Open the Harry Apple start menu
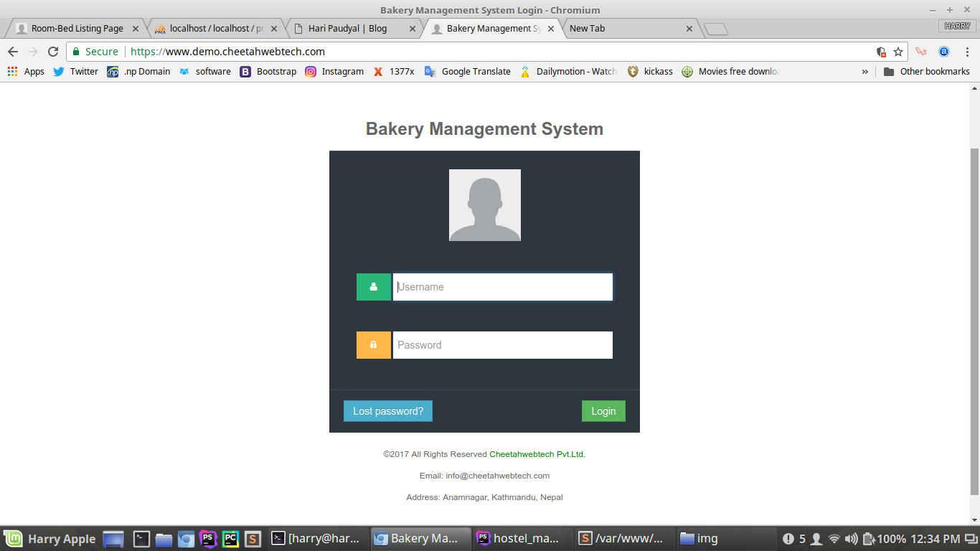The width and height of the screenshot is (980, 551). [x=50, y=539]
